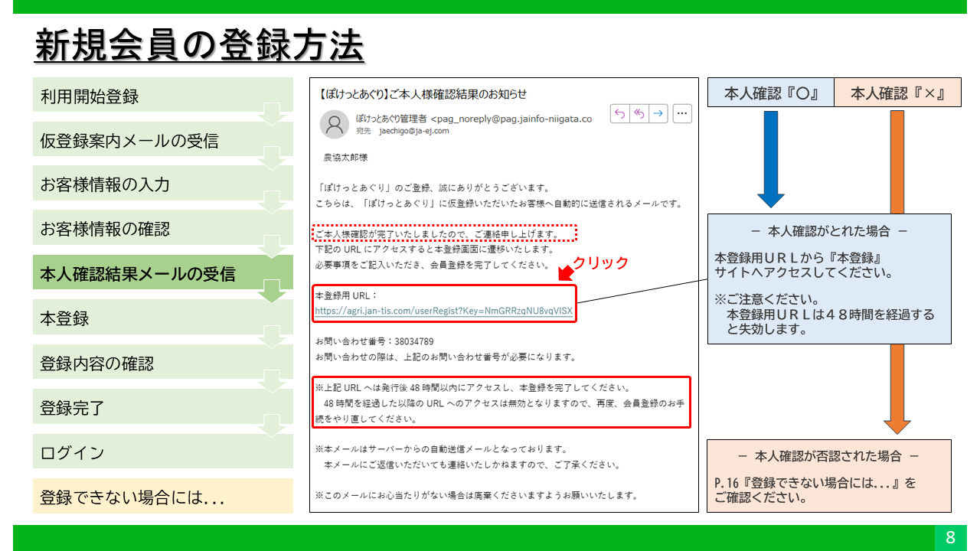980x551 pixels.
Task: Click the page number 8 box
Action: tap(950, 537)
